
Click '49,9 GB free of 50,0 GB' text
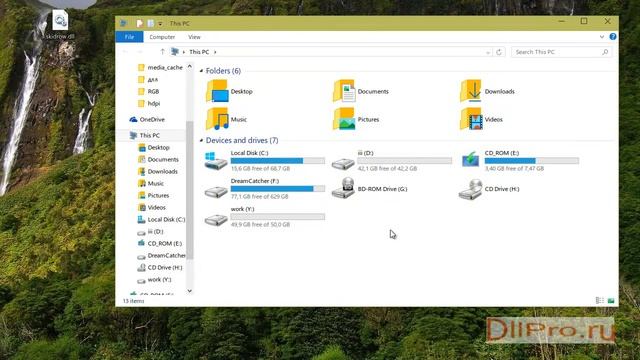tap(260, 224)
